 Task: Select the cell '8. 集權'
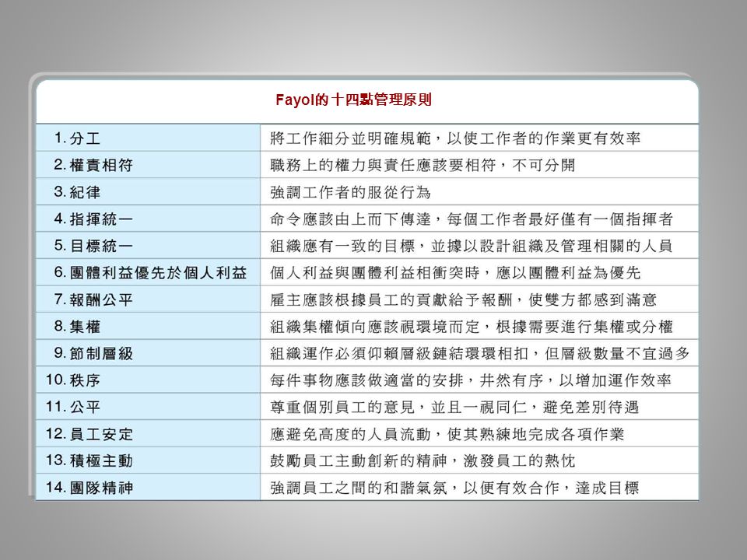[x=148, y=326]
